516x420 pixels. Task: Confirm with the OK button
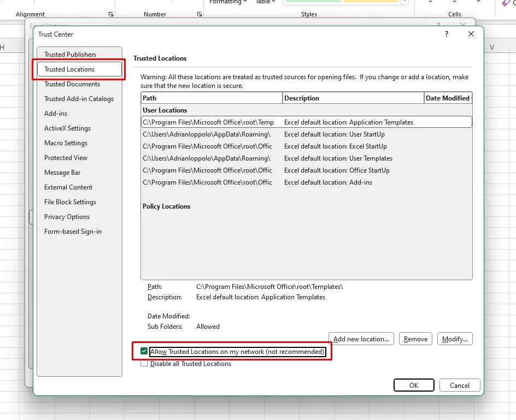tap(414, 385)
